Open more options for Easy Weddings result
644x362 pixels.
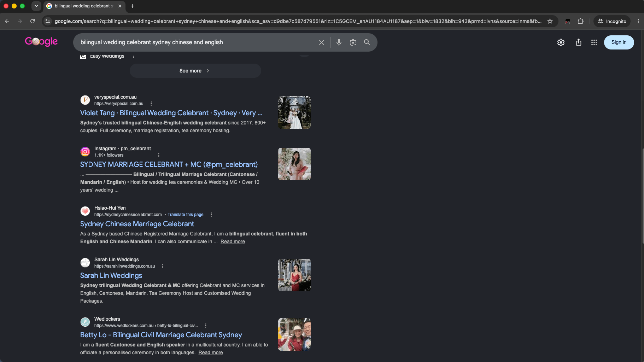(134, 57)
